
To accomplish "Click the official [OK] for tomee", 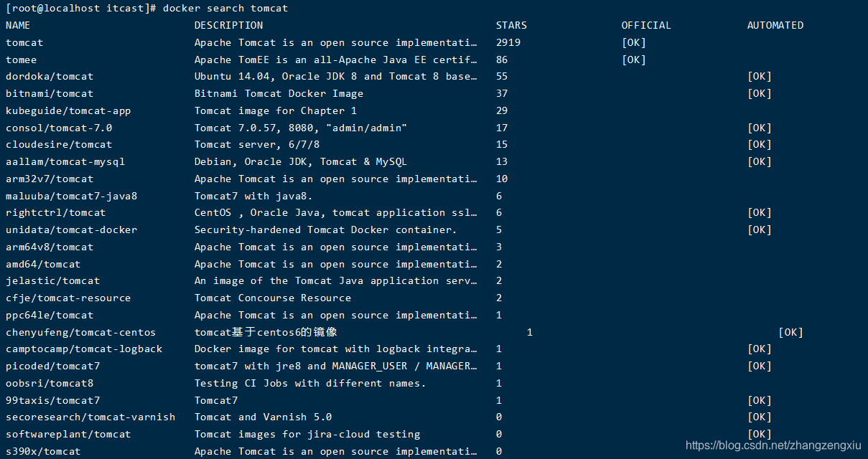I will coord(634,60).
